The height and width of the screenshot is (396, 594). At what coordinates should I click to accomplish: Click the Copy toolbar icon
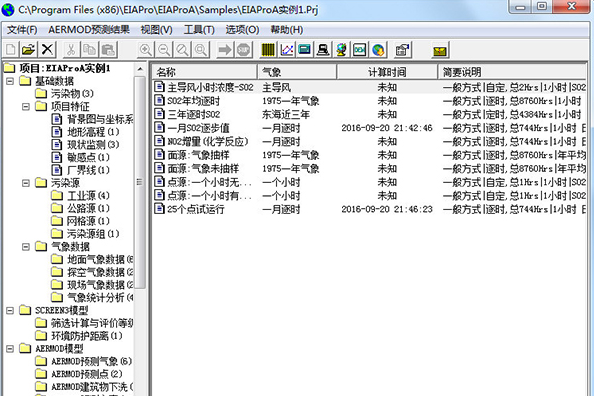click(x=90, y=50)
